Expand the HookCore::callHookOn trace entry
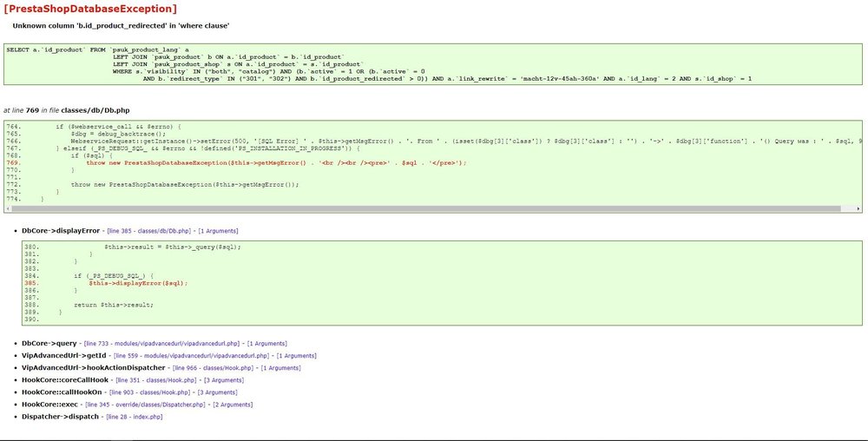Viewport: 868px width, 441px height. pyautogui.click(x=62, y=392)
